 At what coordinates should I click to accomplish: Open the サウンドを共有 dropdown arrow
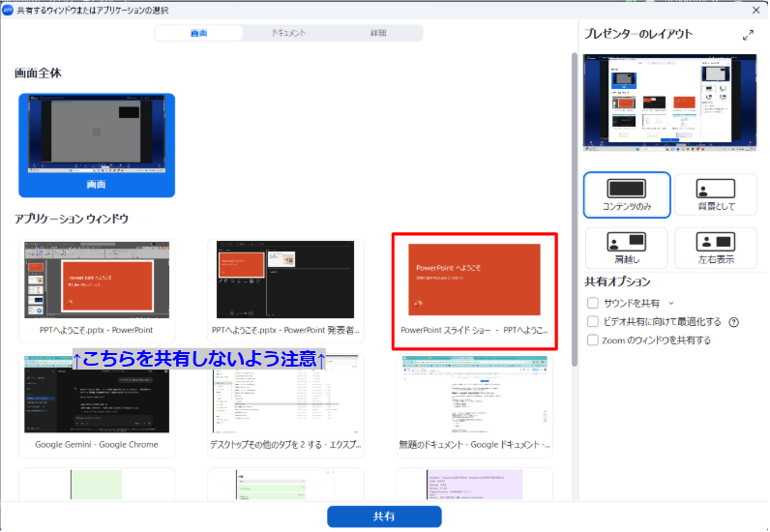click(x=670, y=304)
